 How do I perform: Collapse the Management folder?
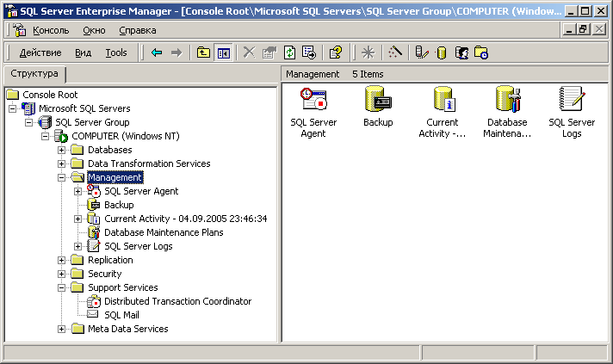tap(61, 177)
